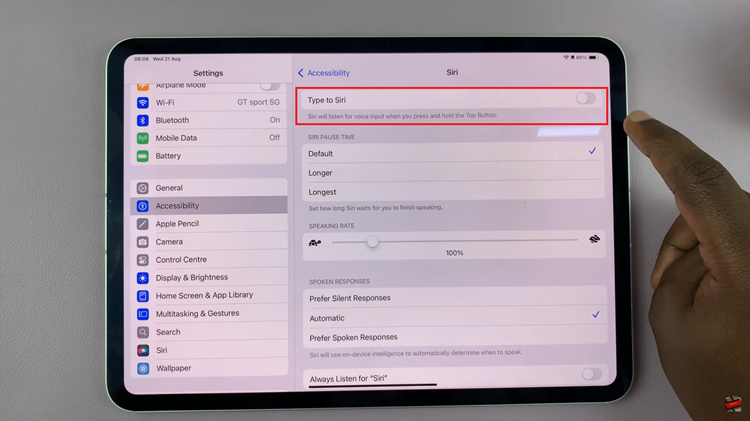Open the General settings row
The width and height of the screenshot is (750, 421).
coord(209,188)
